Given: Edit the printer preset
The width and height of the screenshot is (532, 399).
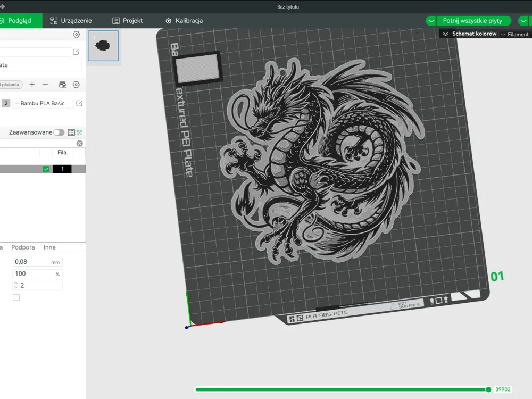Looking at the screenshot, I should tap(76, 52).
